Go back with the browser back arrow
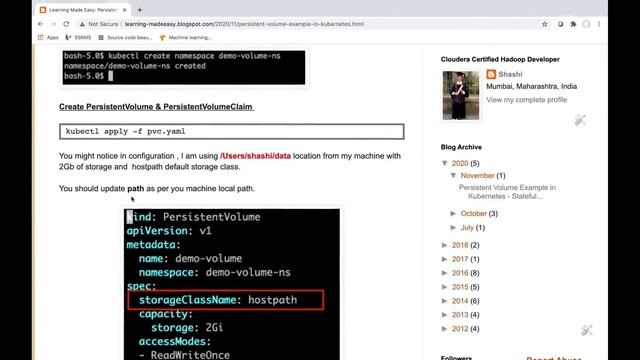640x360 pixels. click(41, 24)
